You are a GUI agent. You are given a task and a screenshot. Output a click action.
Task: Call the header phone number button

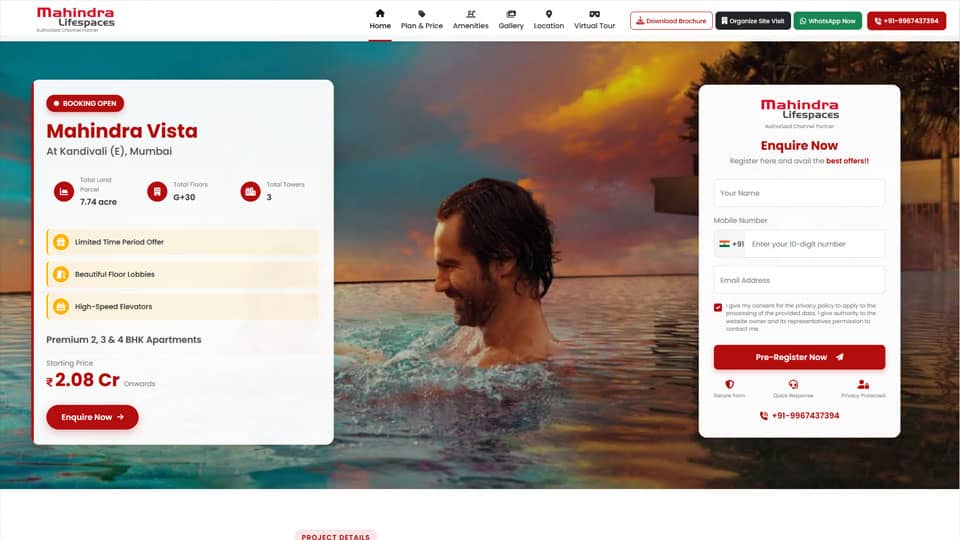tap(906, 21)
